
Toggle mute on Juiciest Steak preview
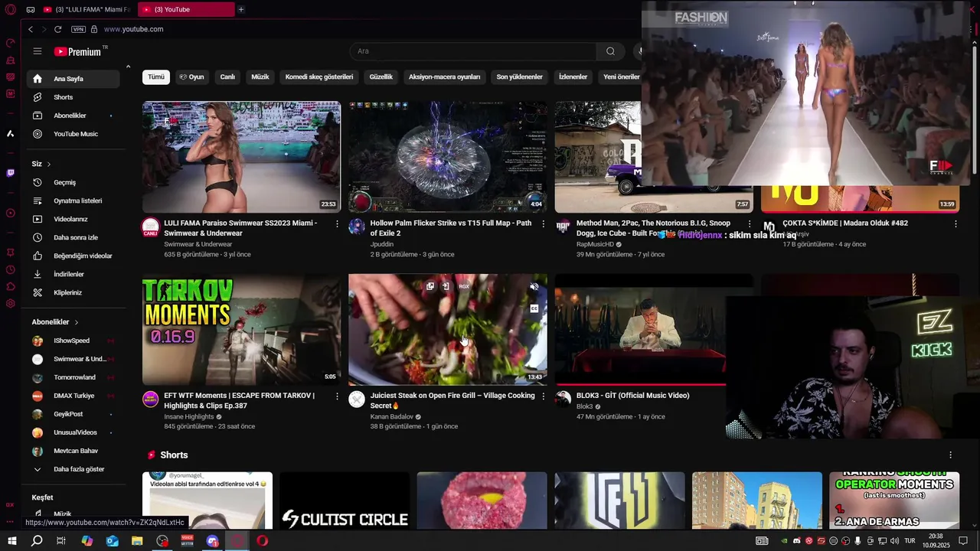point(534,287)
